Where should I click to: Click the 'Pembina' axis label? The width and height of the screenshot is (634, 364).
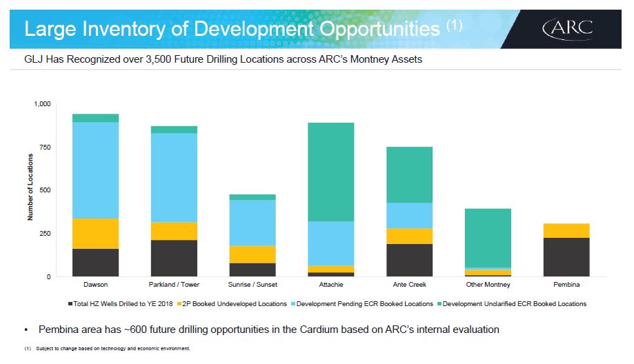[x=566, y=285]
